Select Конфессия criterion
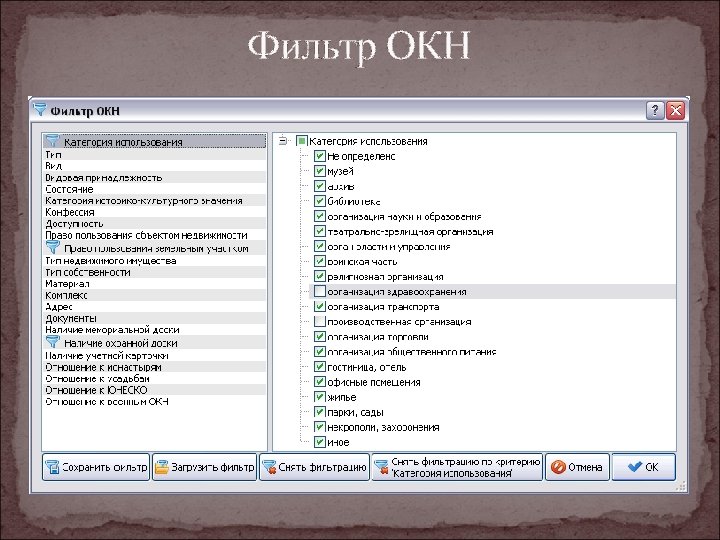Image resolution: width=720 pixels, height=540 pixels. click(x=154, y=212)
